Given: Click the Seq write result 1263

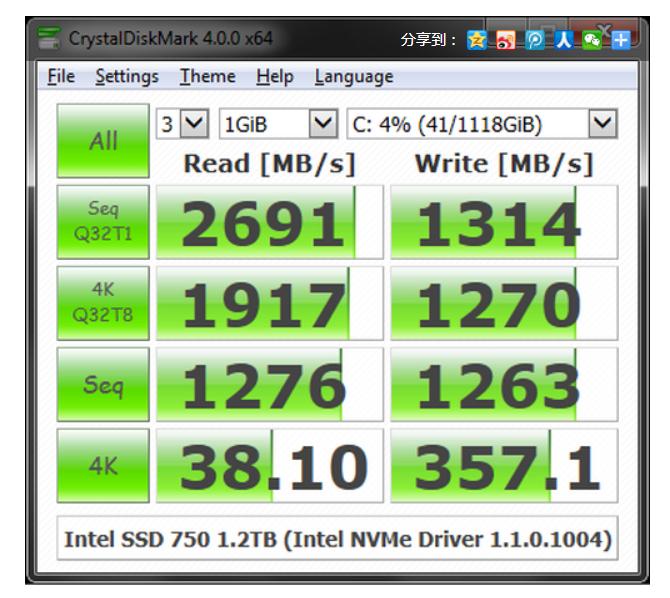Looking at the screenshot, I should pyautogui.click(x=504, y=384).
